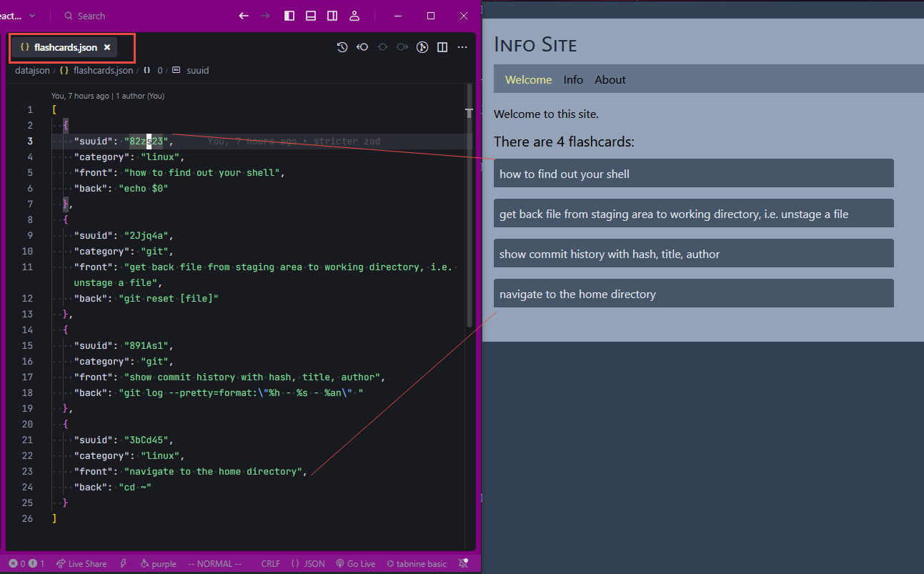Click the "suuid": "3bCd45" line

coord(124,440)
